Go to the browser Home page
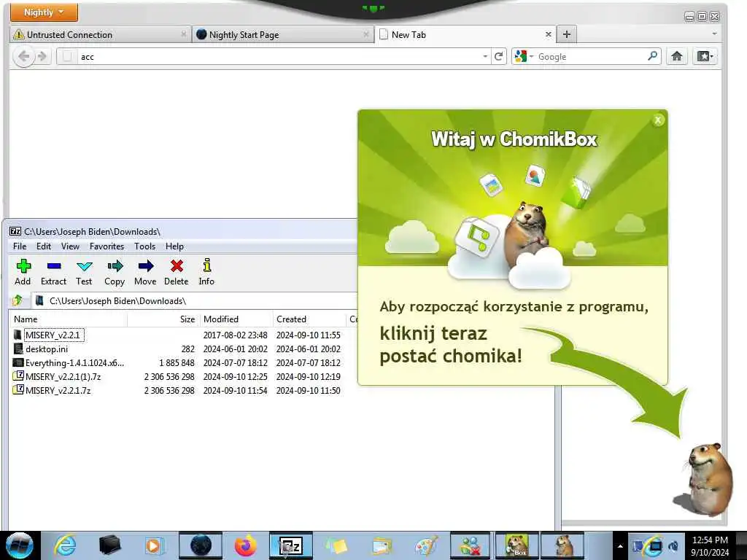The width and height of the screenshot is (747, 560). click(676, 57)
